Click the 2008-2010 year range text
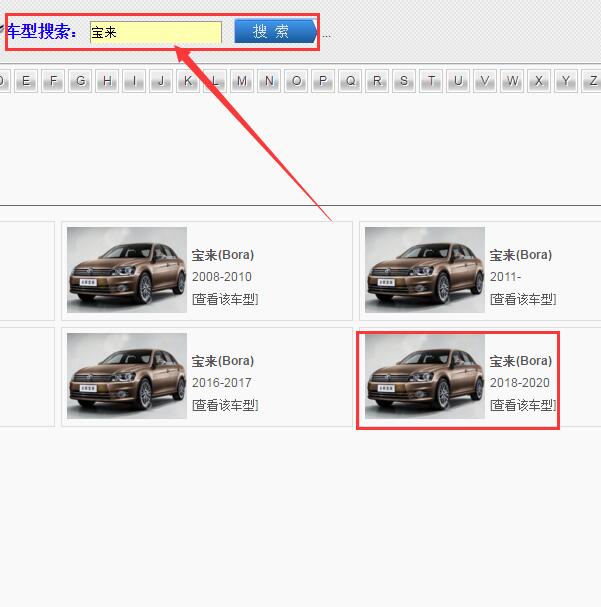601x607 pixels. 222,277
